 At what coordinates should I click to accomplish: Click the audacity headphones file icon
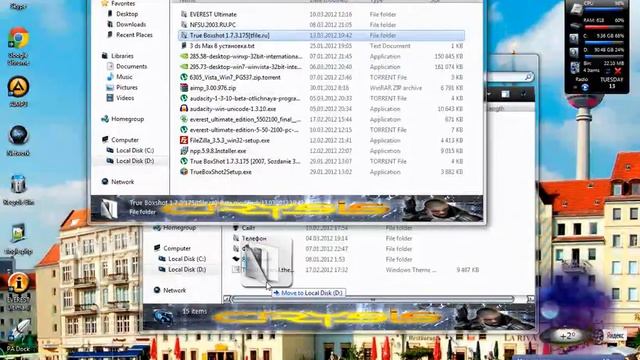(x=184, y=109)
